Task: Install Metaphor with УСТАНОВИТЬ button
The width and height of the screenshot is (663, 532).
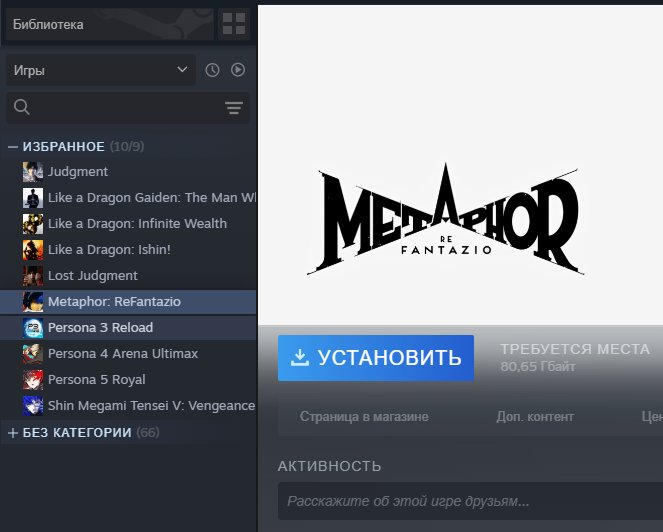Action: click(375, 358)
